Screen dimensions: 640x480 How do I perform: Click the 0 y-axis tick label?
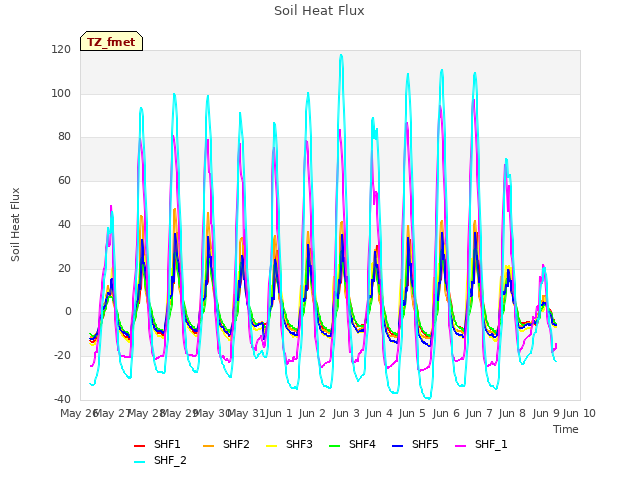68,312
